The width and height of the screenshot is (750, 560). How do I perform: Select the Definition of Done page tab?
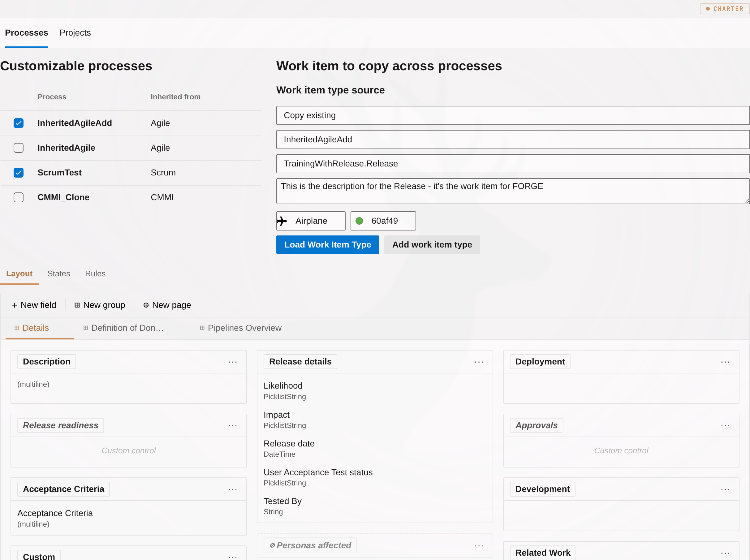coord(123,328)
